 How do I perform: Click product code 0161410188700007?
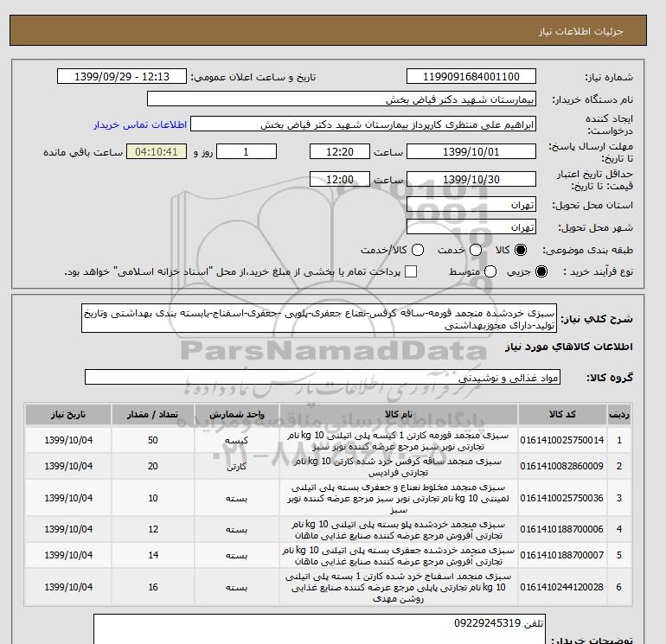pos(561,555)
